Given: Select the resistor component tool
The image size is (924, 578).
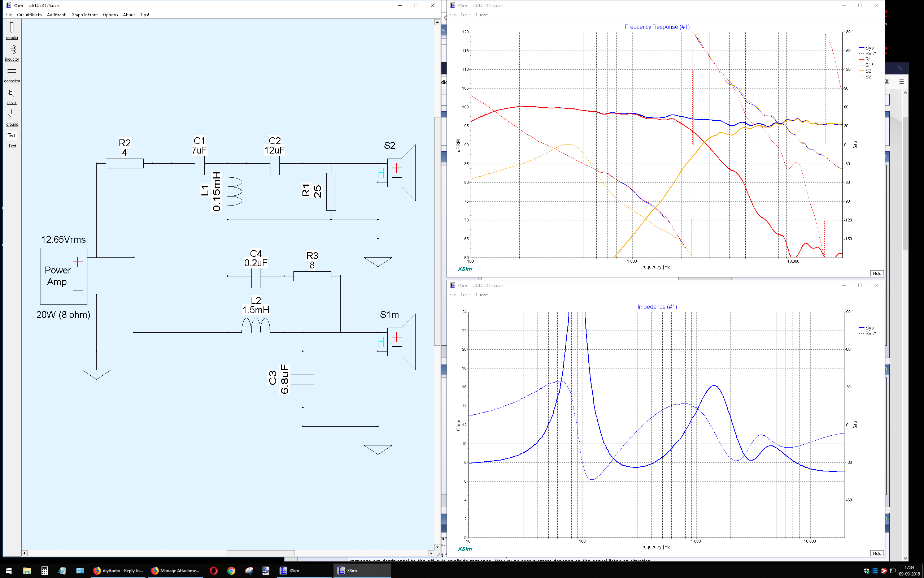Looking at the screenshot, I should (12, 31).
